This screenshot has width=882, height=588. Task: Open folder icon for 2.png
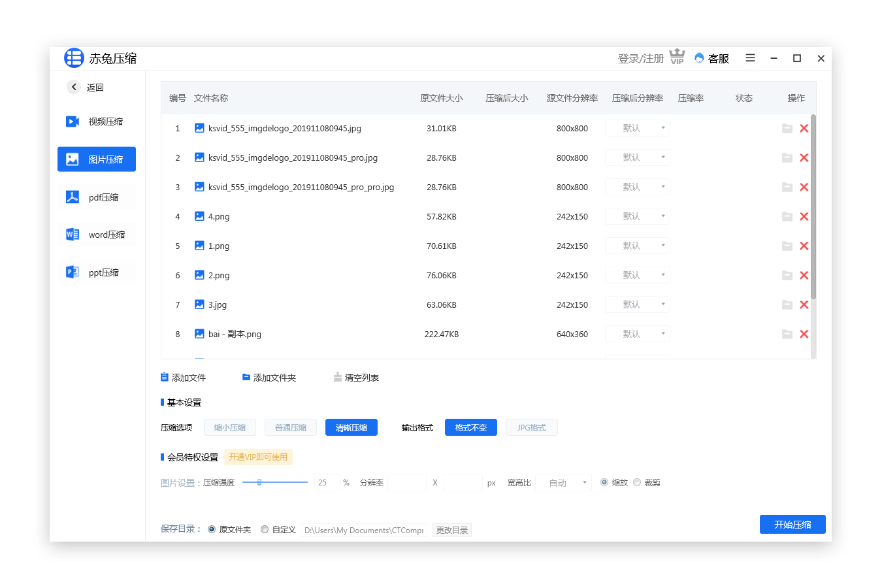pos(787,276)
